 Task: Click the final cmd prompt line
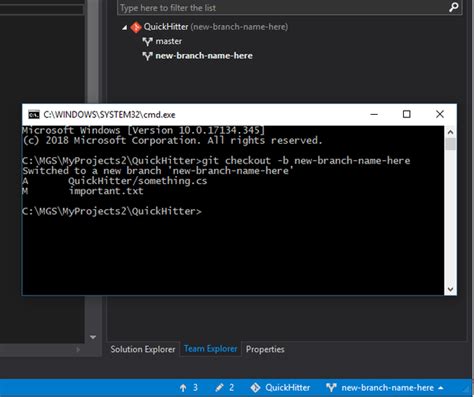112,211
